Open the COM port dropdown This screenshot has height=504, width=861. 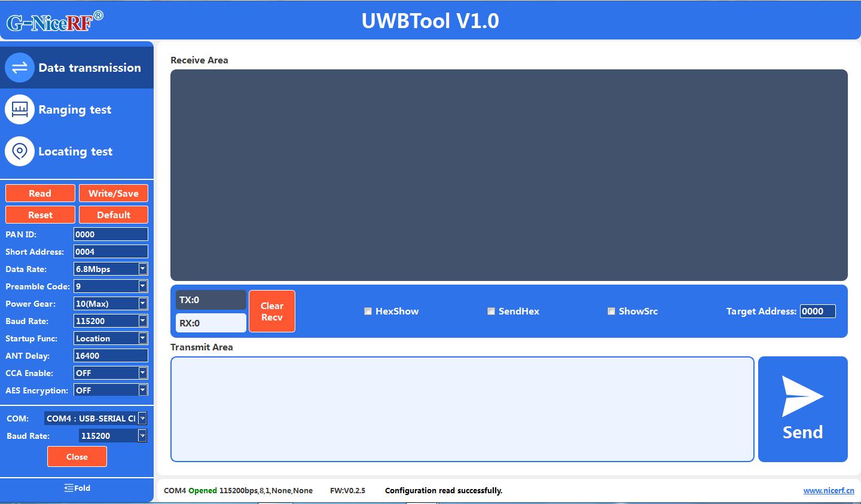[96, 419]
